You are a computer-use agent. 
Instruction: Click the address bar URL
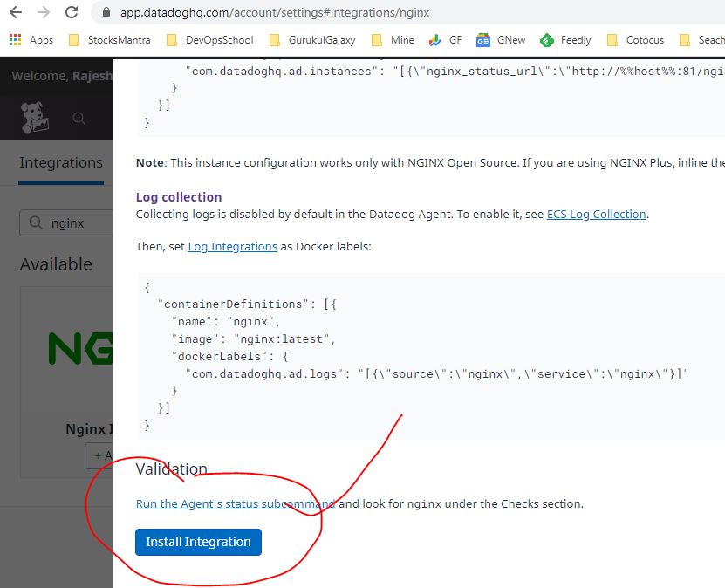[275, 13]
